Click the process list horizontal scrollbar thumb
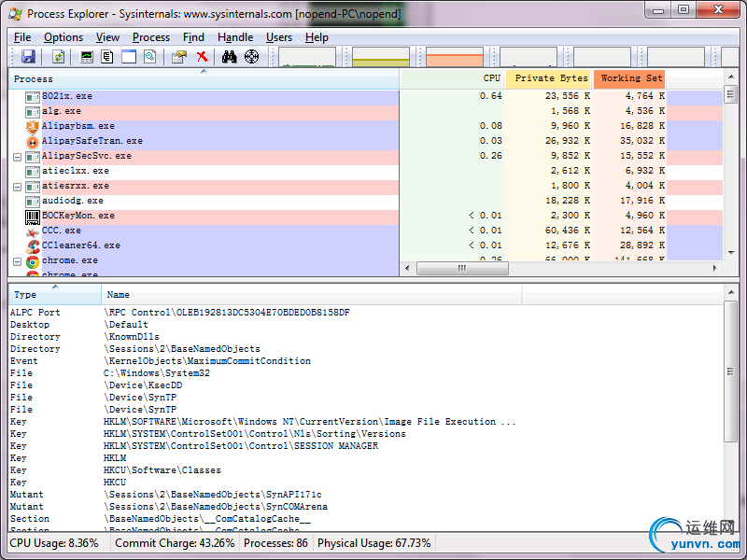Viewport: 747px width, 560px height. [x=462, y=268]
